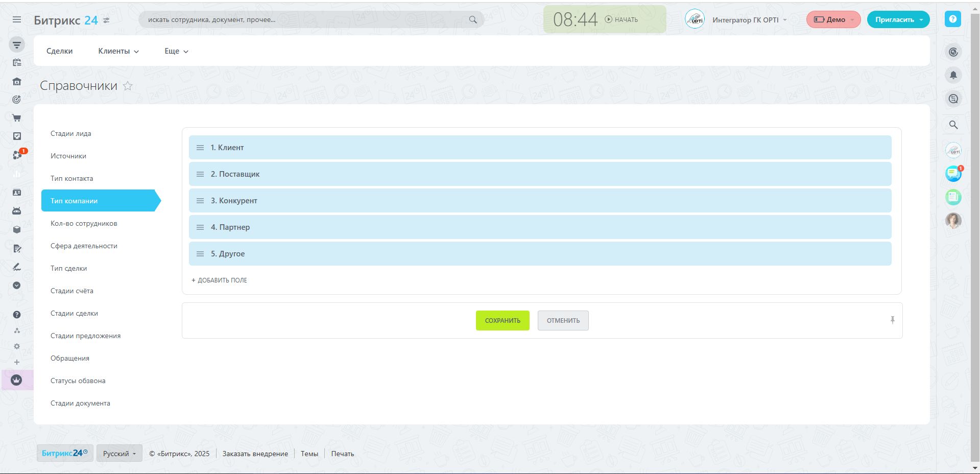This screenshot has height=474, width=980.
Task: Select Стадии сделки in the directory list
Action: coord(75,313)
